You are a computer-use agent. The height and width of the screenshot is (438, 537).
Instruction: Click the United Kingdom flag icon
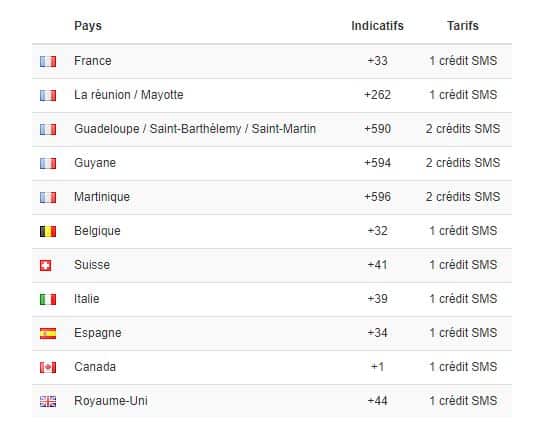coord(48,401)
